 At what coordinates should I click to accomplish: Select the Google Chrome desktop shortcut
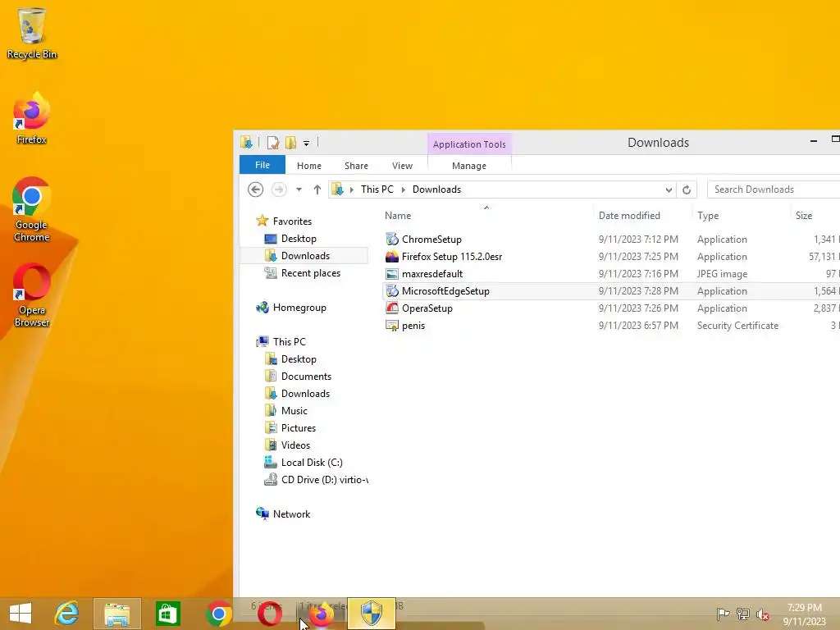click(32, 209)
